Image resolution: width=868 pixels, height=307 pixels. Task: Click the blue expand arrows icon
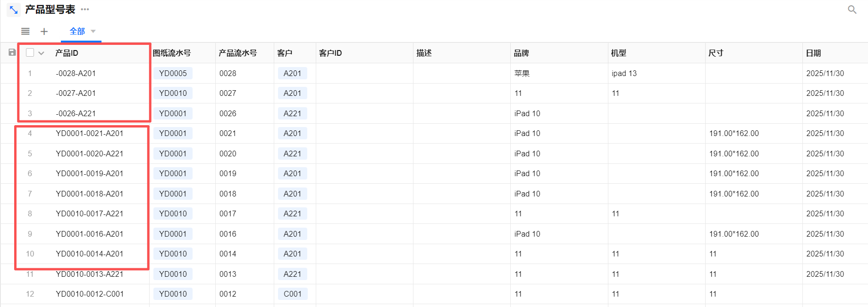[14, 9]
